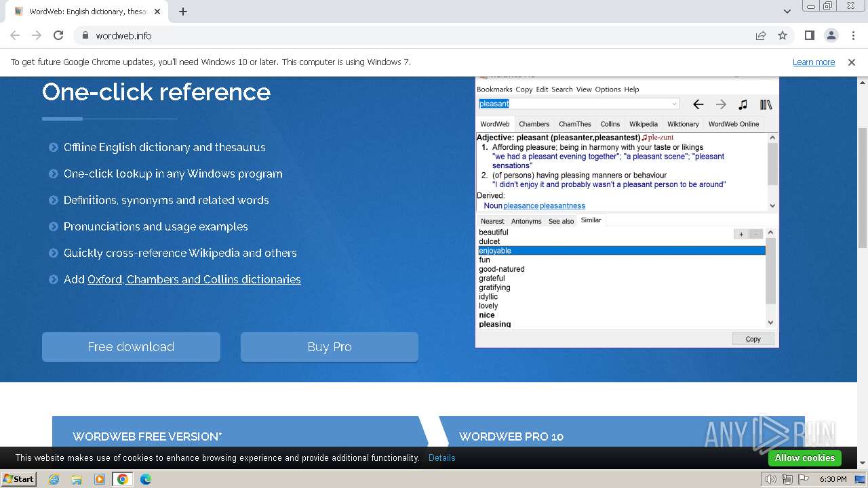Screen dimensions: 868x488
Task: Click the network tray icon
Action: [787, 479]
